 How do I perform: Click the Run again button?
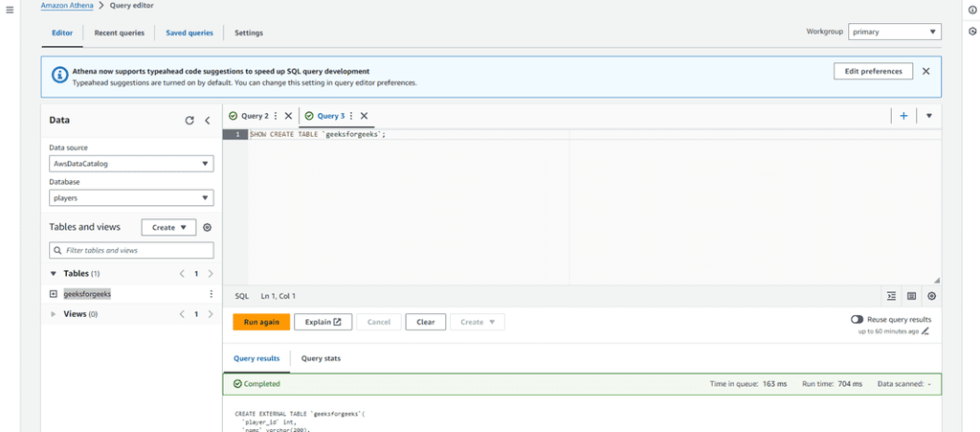pos(261,322)
